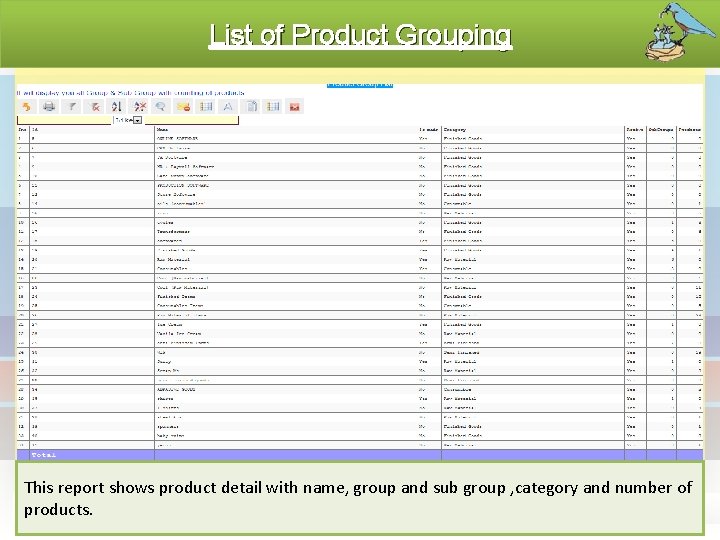
Task: Click the clear sort icon with the red X
Action: click(x=139, y=107)
